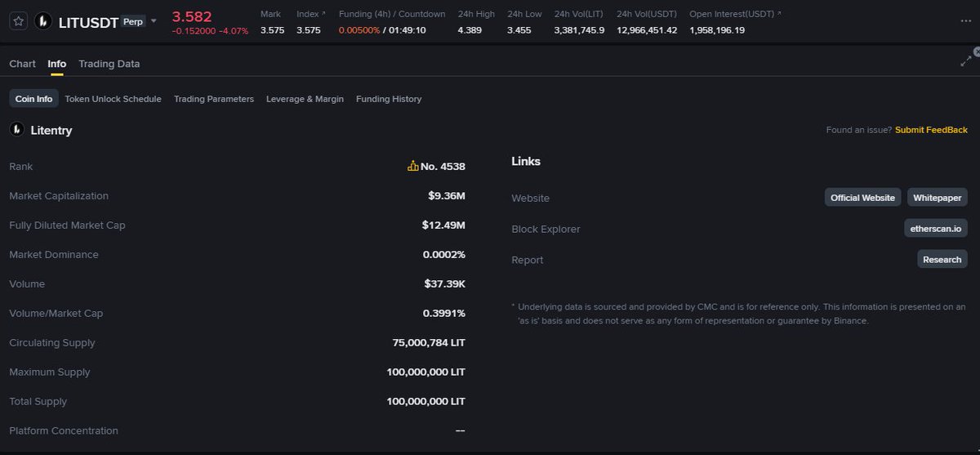The height and width of the screenshot is (455, 980).
Task: Click the Links section heading
Action: click(526, 162)
